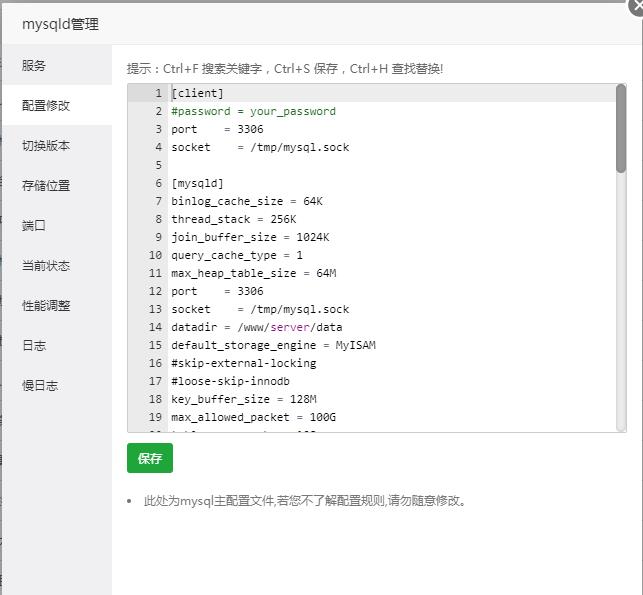Screen dimensions: 643x595
Task: Click port = 3306 on line 12
Action: coord(217,291)
